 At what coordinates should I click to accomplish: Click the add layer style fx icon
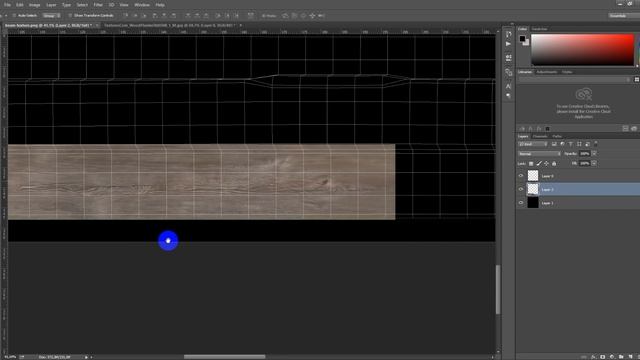[x=593, y=357]
